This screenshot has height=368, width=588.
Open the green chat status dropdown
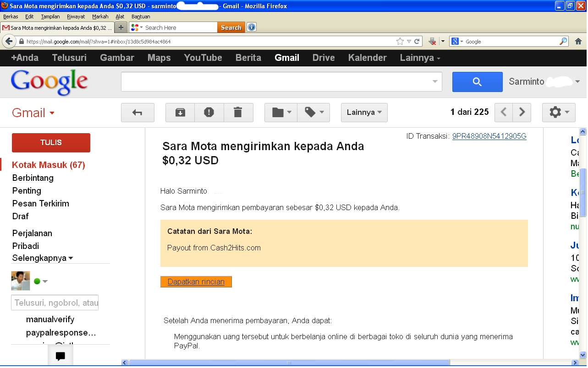[x=41, y=281]
